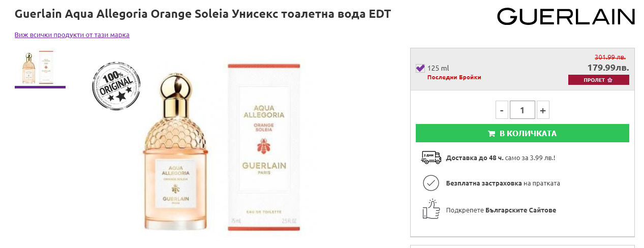
Task: Click the flower icon on the ПРОЛЕТ badge
Action: click(x=610, y=80)
